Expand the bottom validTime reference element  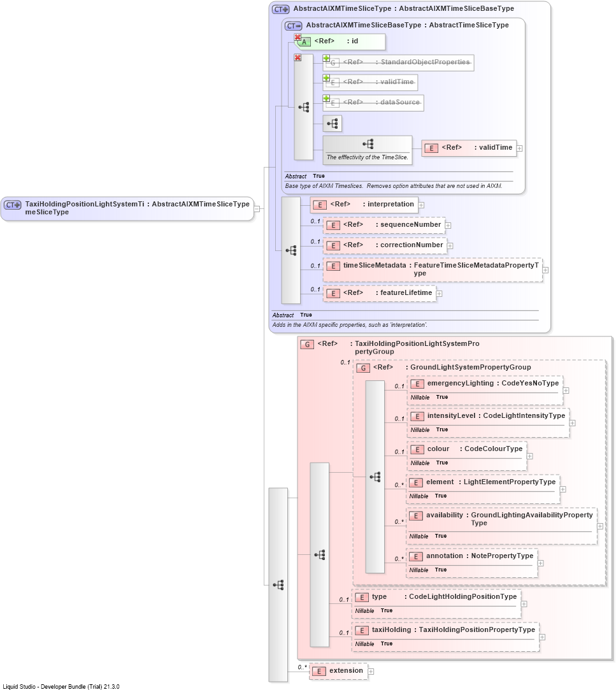click(x=520, y=148)
